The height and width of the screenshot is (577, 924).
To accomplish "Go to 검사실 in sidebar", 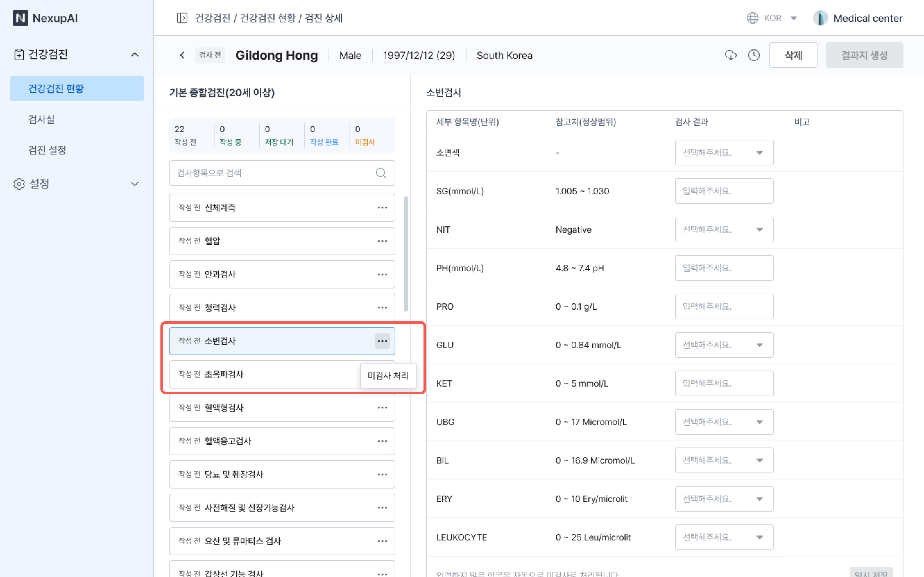I will pos(42,120).
